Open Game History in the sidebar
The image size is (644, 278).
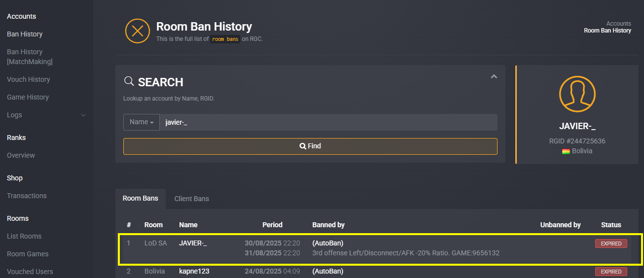click(x=28, y=97)
